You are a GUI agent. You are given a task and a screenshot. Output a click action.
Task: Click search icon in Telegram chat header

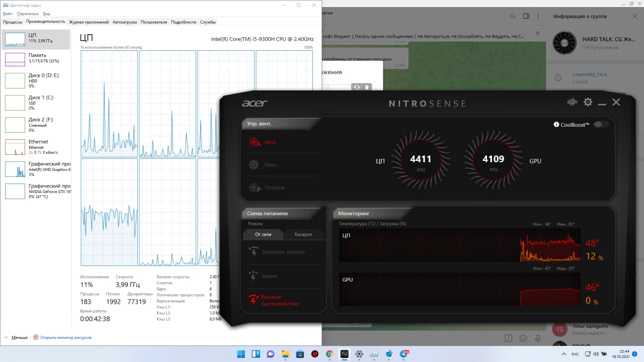(513, 16)
